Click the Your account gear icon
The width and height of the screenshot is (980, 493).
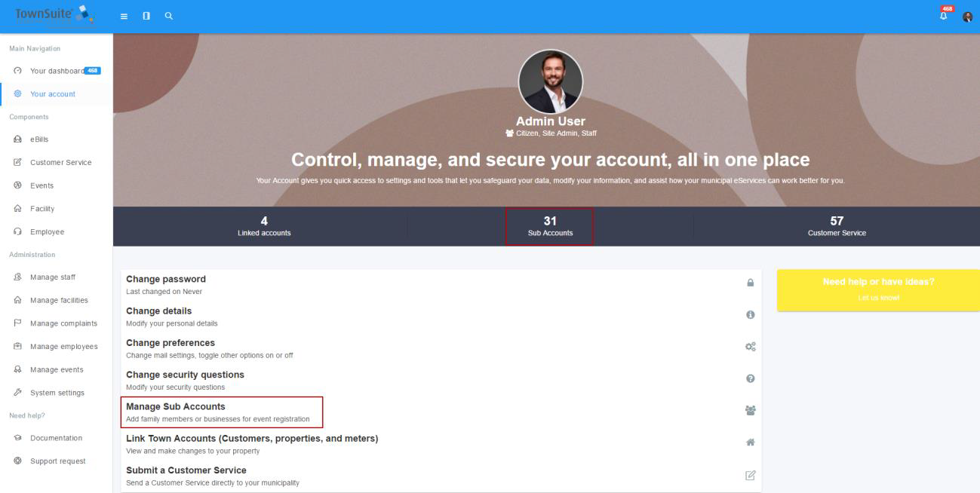17,94
